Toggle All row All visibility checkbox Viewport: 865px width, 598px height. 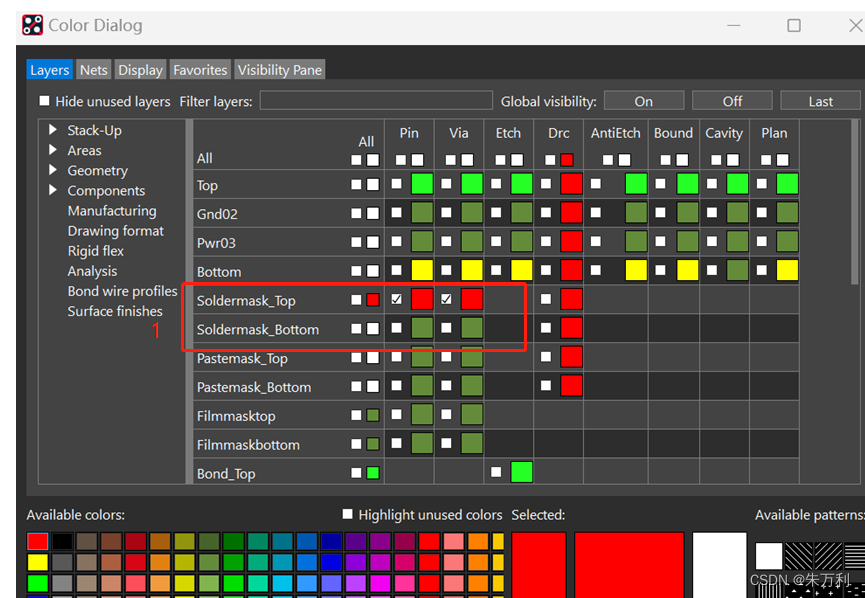pyautogui.click(x=356, y=160)
